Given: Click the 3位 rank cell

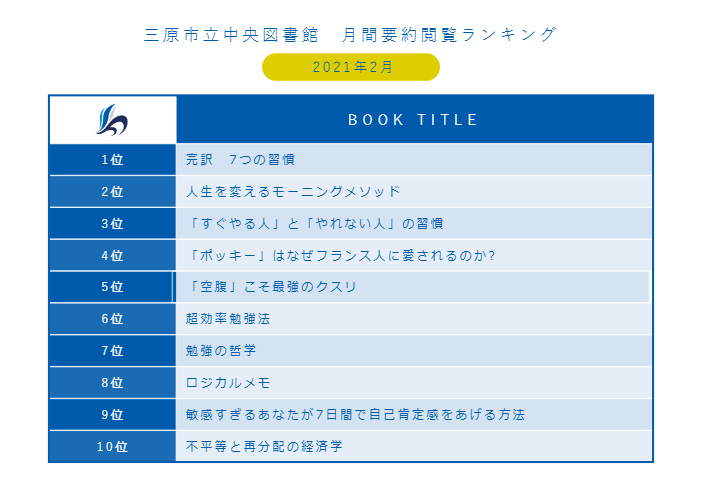Looking at the screenshot, I should pos(112,223).
